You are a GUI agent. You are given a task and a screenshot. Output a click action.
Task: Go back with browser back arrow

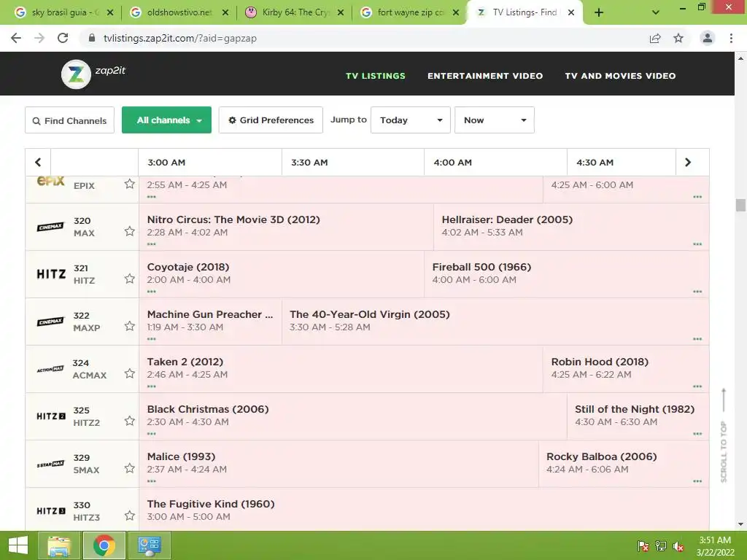(16, 38)
